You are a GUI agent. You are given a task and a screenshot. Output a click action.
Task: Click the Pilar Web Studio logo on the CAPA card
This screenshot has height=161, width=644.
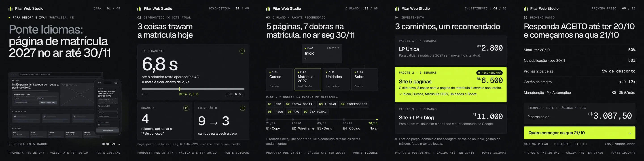(x=26, y=8)
